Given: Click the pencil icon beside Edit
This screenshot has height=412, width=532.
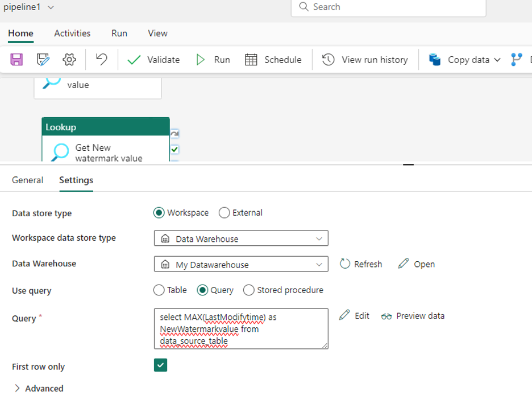Looking at the screenshot, I should pos(344,315).
